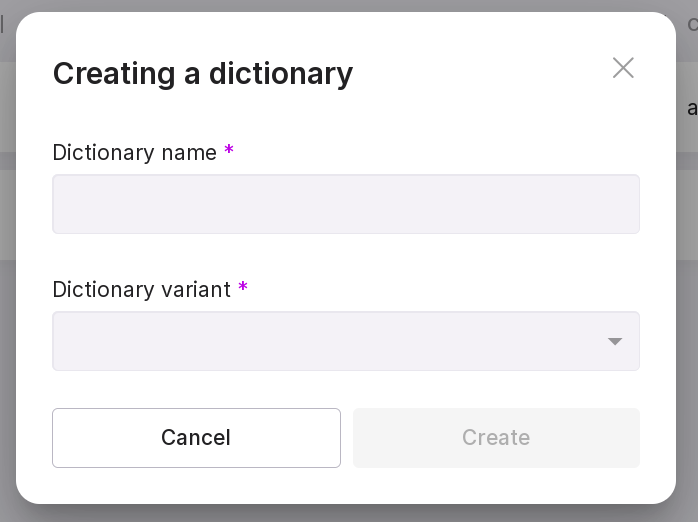Image resolution: width=698 pixels, height=522 pixels.
Task: Click the X icon beside the dialog title
Action: (623, 68)
